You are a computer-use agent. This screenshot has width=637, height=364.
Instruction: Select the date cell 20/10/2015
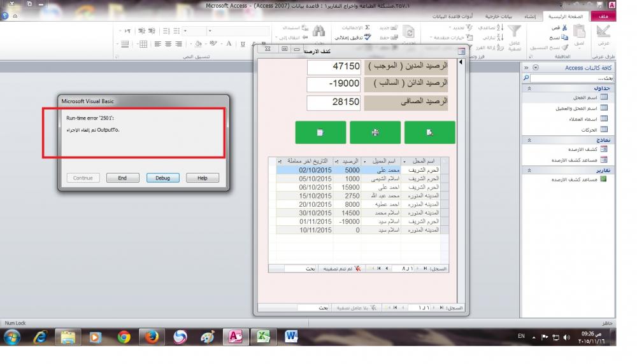pos(304,204)
